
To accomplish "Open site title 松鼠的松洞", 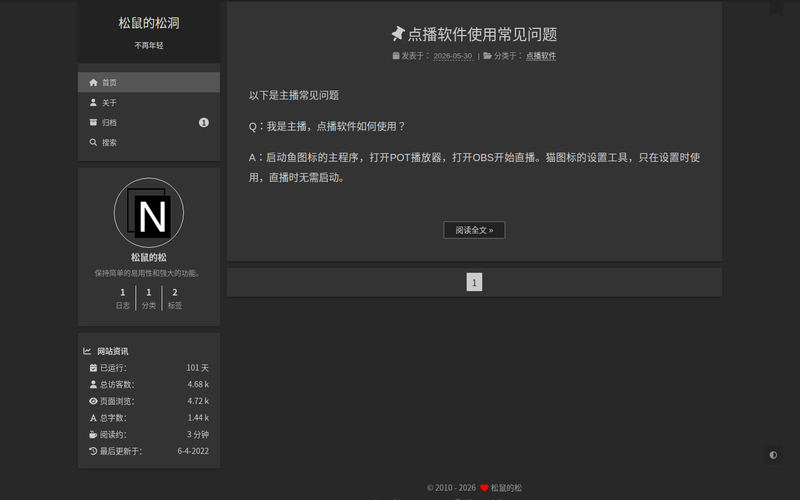I will [x=148, y=23].
